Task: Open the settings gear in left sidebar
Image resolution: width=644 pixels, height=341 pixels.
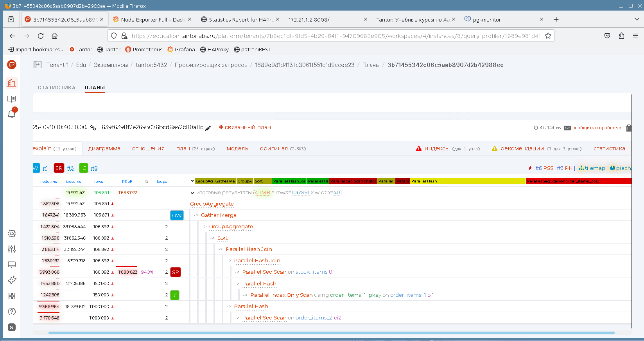Action: coord(12,234)
